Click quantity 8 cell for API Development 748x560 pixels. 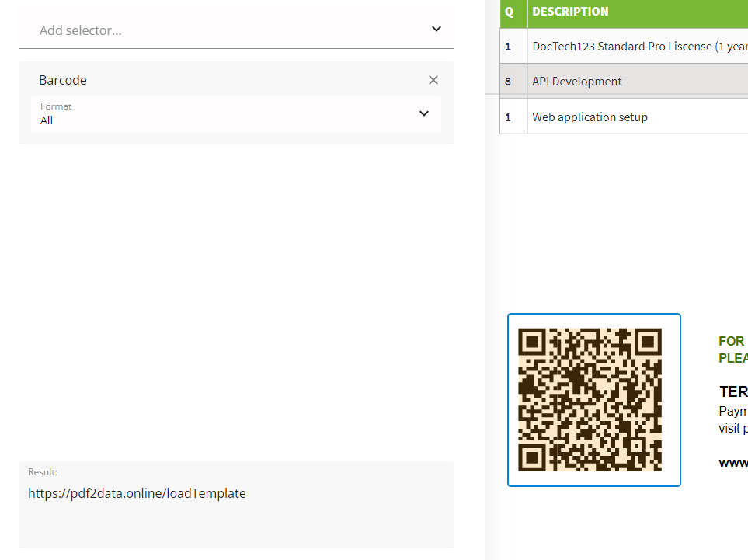pos(509,82)
